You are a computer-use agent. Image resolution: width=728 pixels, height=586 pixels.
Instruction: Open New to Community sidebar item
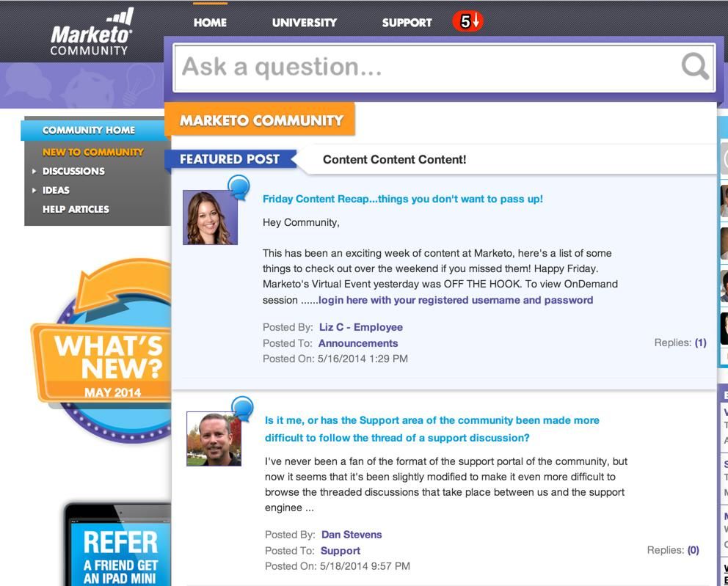(x=93, y=152)
